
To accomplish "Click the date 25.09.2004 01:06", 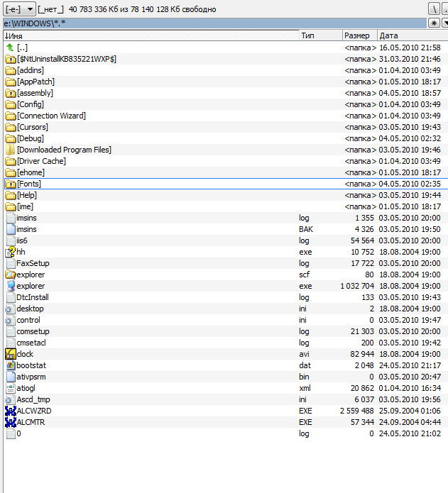I will point(410,411).
